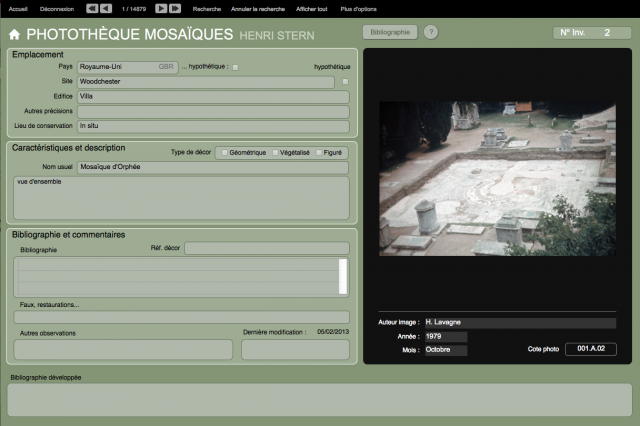Image resolution: width=640 pixels, height=426 pixels.
Task: Click the Cote photo field 001.A.02
Action: [591, 349]
